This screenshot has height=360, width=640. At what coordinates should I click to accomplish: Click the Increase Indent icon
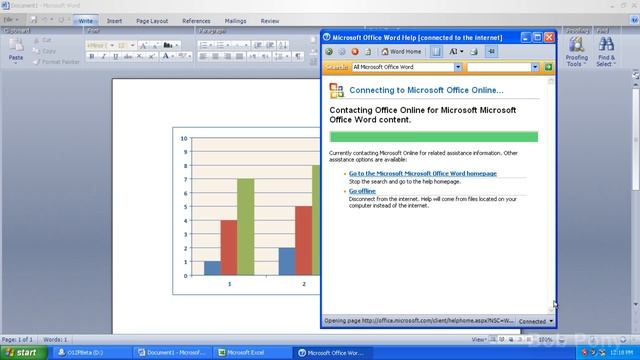[x=270, y=45]
